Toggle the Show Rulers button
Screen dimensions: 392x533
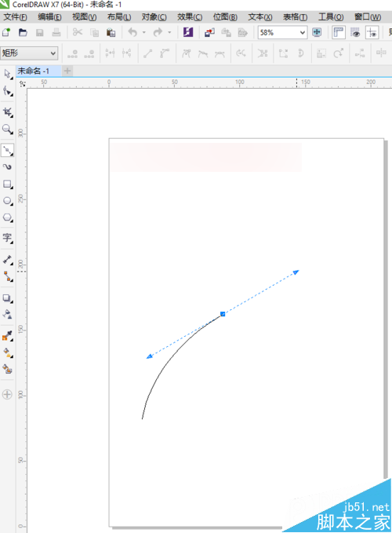coord(339,33)
